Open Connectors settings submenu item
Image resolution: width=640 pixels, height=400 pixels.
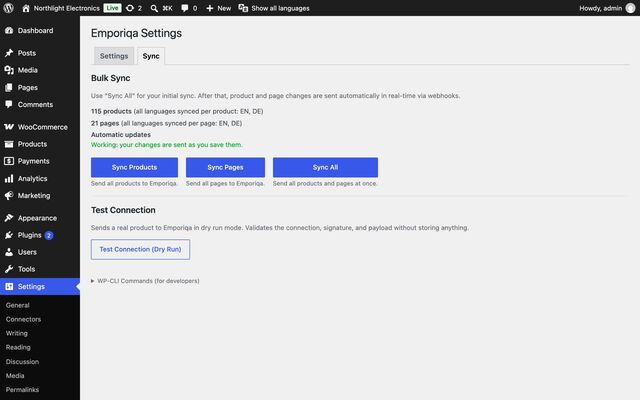point(23,319)
